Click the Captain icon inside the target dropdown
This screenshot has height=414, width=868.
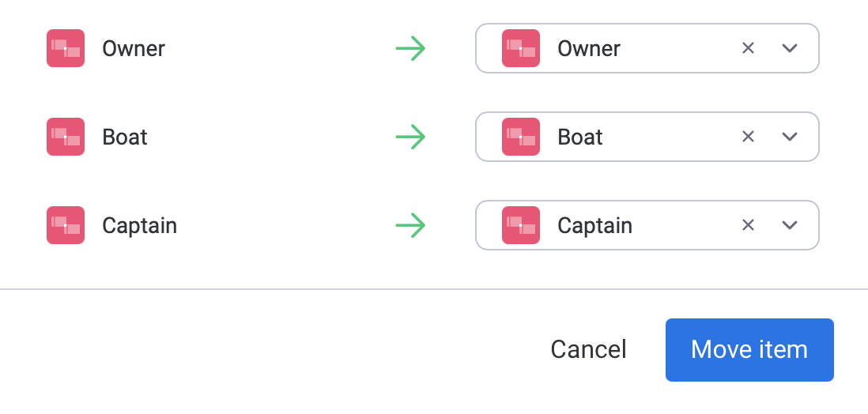(521, 225)
